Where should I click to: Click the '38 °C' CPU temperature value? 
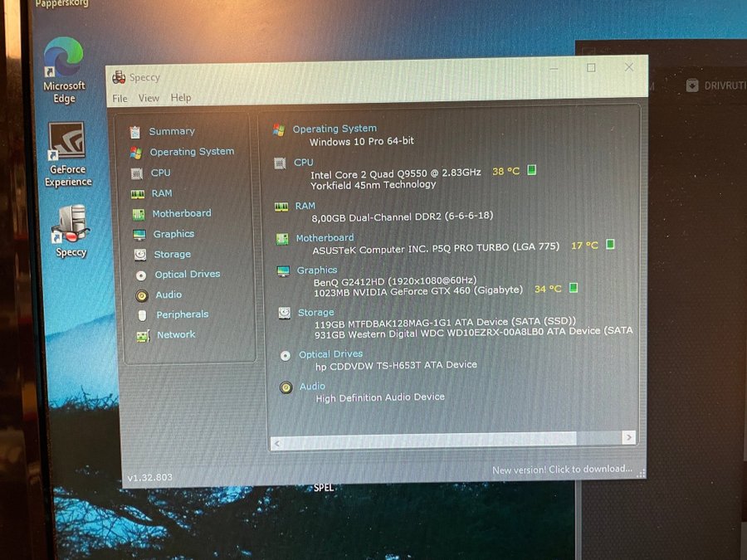(x=505, y=171)
